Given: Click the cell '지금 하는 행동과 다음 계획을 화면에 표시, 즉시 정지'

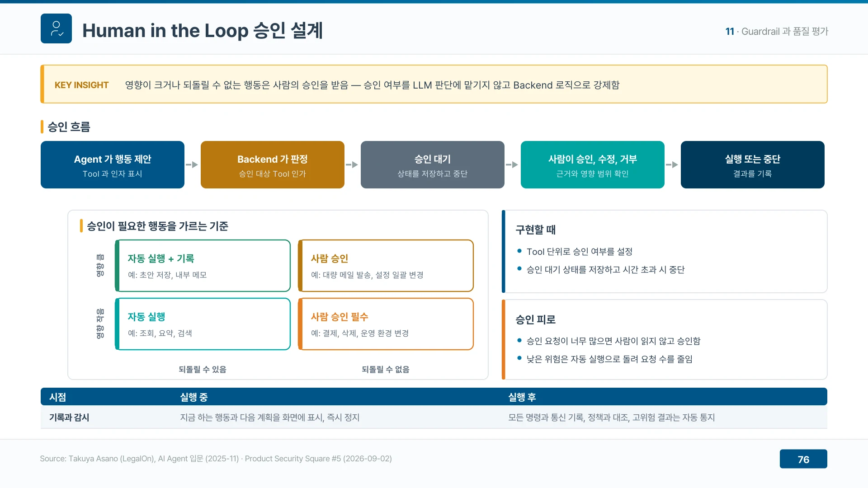Looking at the screenshot, I should [270, 418].
